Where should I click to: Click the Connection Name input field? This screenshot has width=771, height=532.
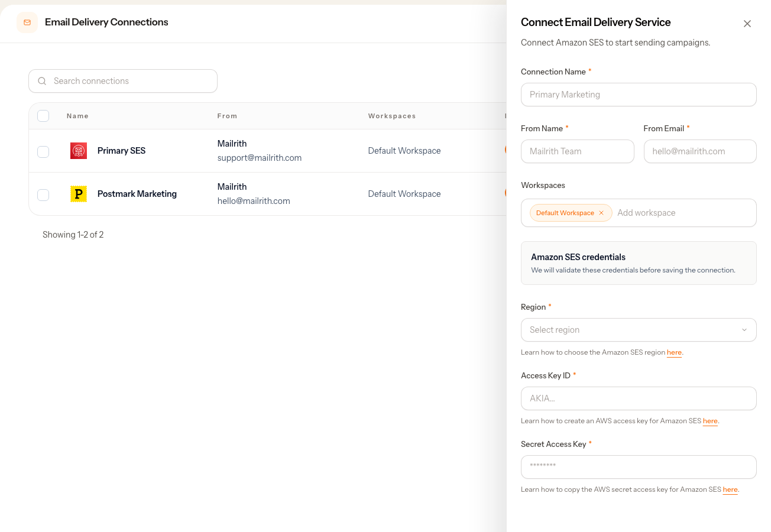coord(639,95)
